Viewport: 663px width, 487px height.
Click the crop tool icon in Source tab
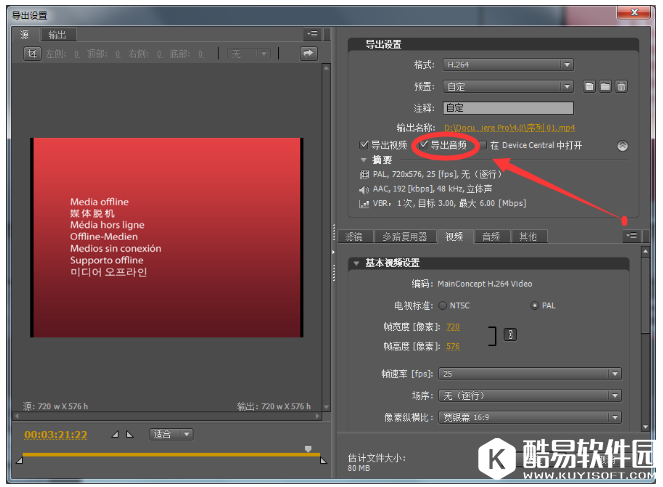[x=32, y=53]
